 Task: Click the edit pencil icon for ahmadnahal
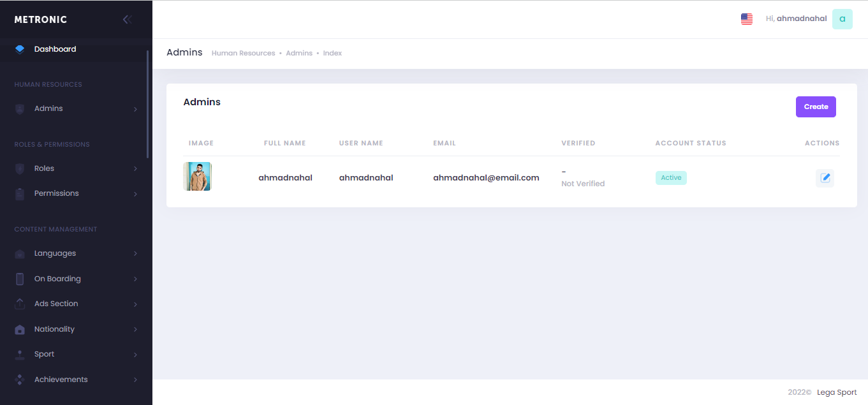click(x=825, y=178)
